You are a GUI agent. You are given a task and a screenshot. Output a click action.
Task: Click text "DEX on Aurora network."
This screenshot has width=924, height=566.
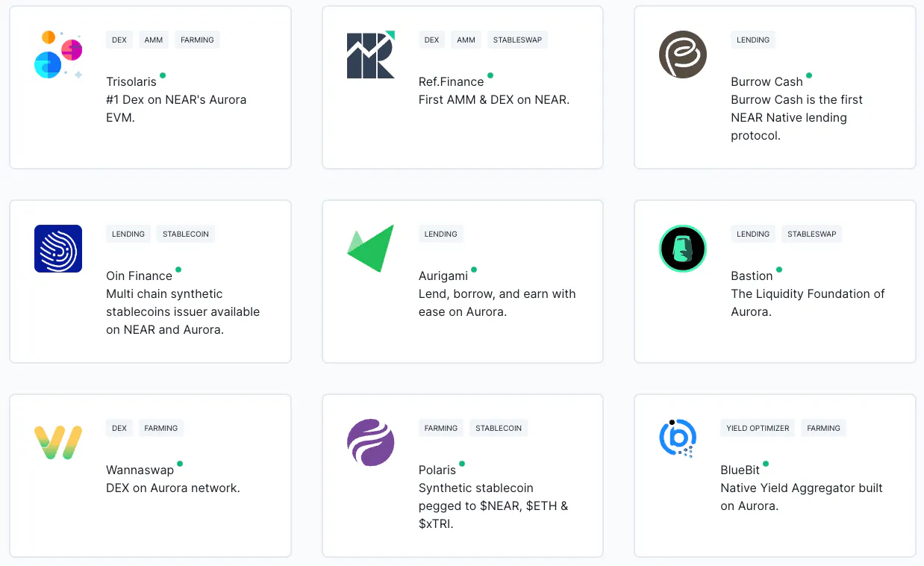[173, 488]
